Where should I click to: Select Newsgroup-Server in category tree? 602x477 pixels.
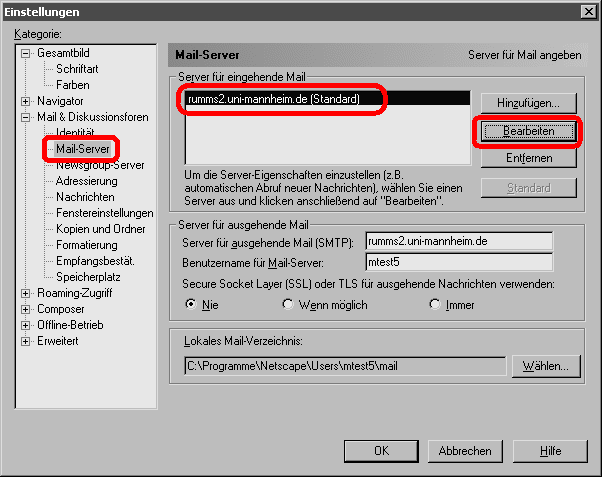click(x=100, y=165)
